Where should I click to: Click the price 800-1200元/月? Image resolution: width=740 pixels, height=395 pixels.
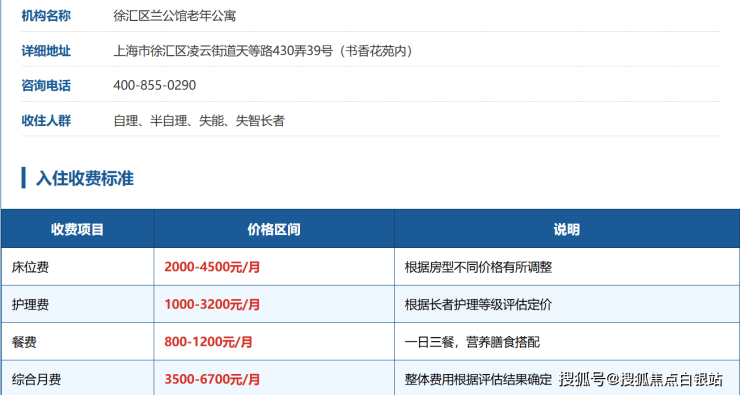pos(208,342)
